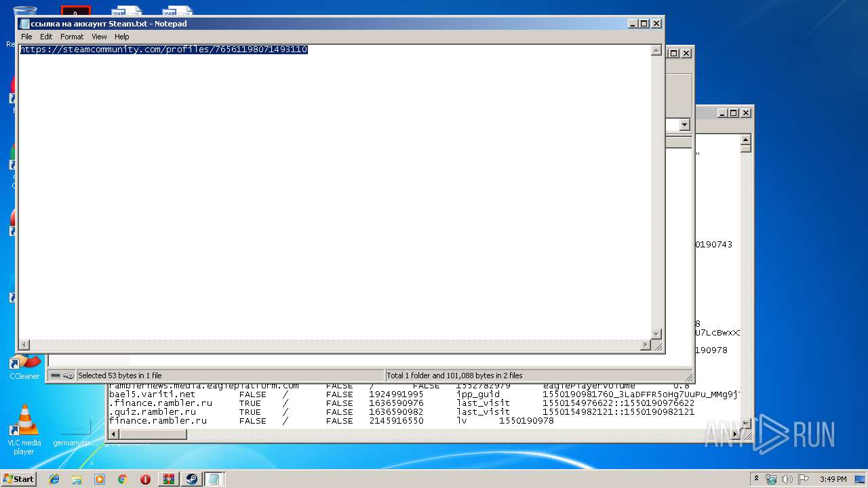Open the Edit menu in Notepad
Viewport: 868px width, 488px height.
click(46, 37)
